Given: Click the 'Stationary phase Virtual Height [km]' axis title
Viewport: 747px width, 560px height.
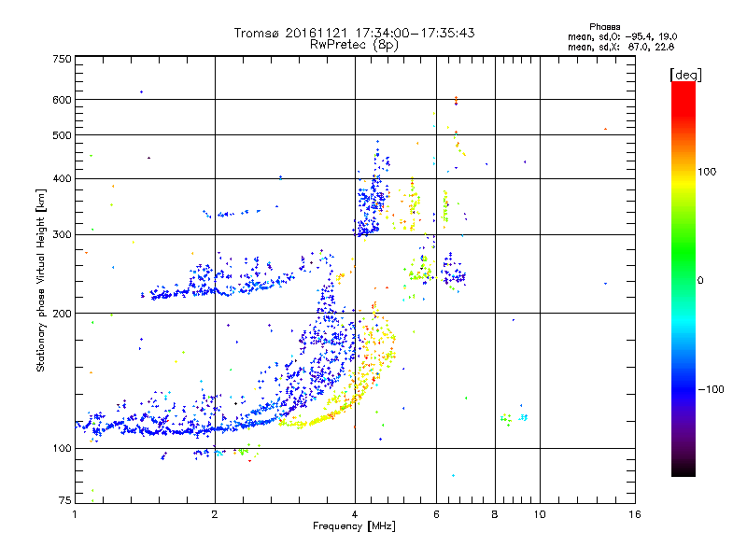Looking at the screenshot, I should point(41,280).
